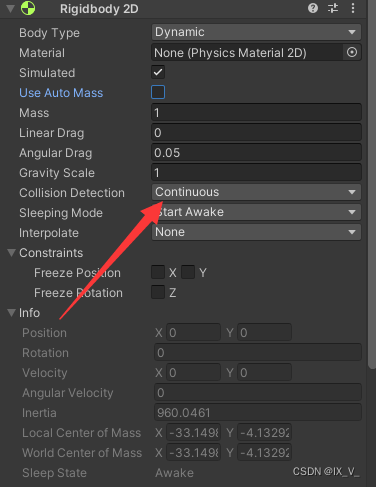Open the Interpolate dropdown
376x487 pixels.
pyautogui.click(x=256, y=232)
